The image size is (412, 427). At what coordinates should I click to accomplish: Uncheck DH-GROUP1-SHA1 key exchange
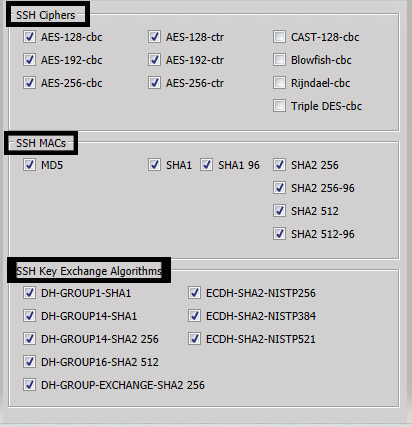pyautogui.click(x=29, y=293)
